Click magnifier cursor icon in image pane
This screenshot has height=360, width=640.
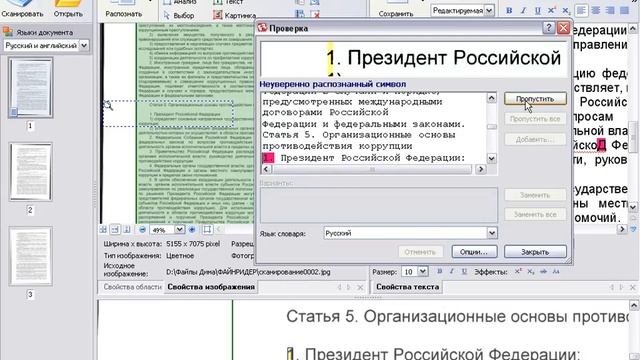[108, 106]
